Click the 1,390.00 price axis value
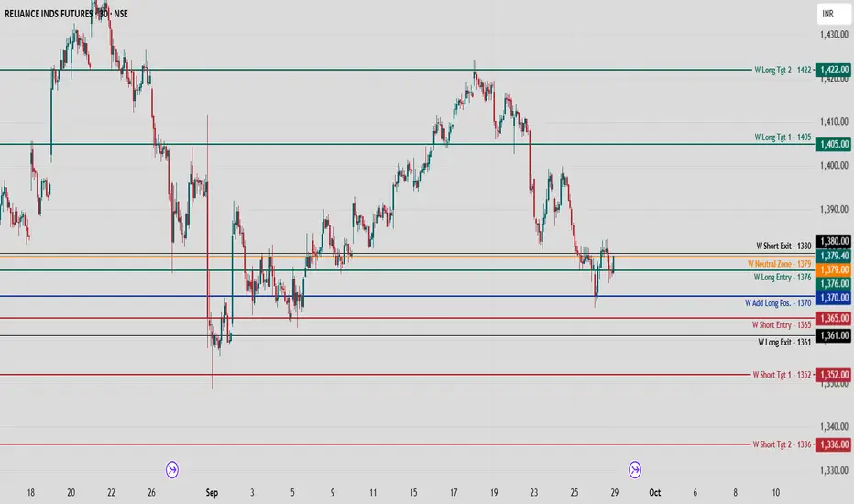The image size is (854, 504). coord(834,209)
